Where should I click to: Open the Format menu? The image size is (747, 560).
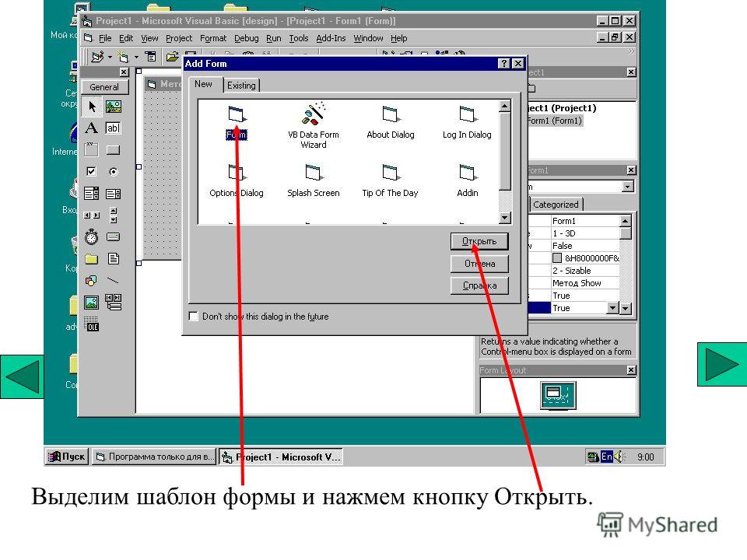tap(213, 38)
